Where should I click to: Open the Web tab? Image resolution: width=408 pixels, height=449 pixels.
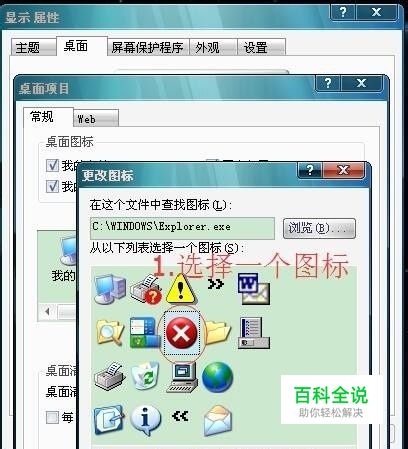coord(96,118)
